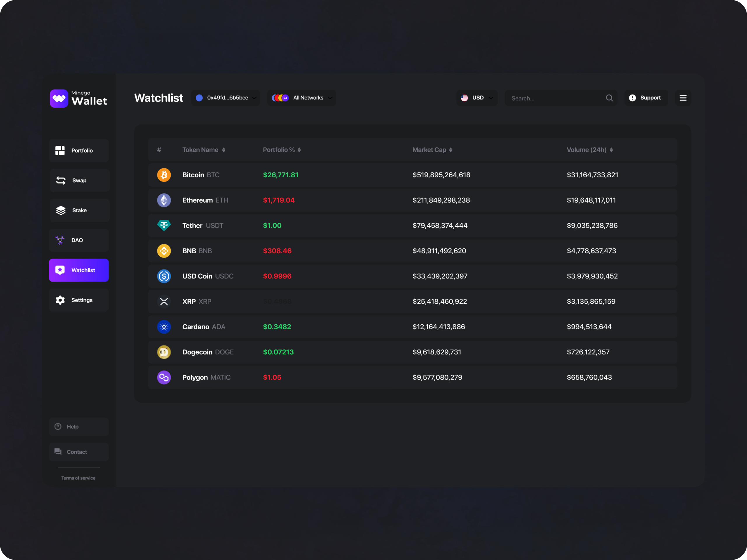Click the Search input field
This screenshot has width=747, height=560.
[x=561, y=98]
